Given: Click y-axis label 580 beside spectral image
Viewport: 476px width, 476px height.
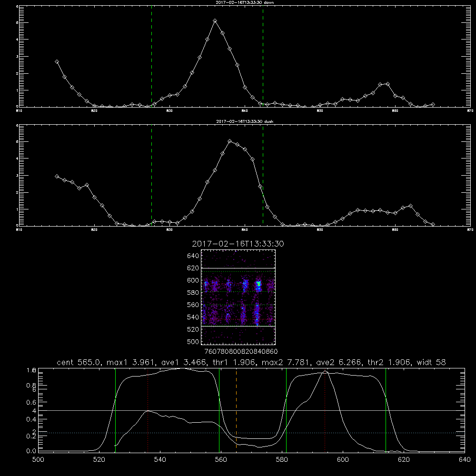Looking at the screenshot, I should pyautogui.click(x=193, y=293).
